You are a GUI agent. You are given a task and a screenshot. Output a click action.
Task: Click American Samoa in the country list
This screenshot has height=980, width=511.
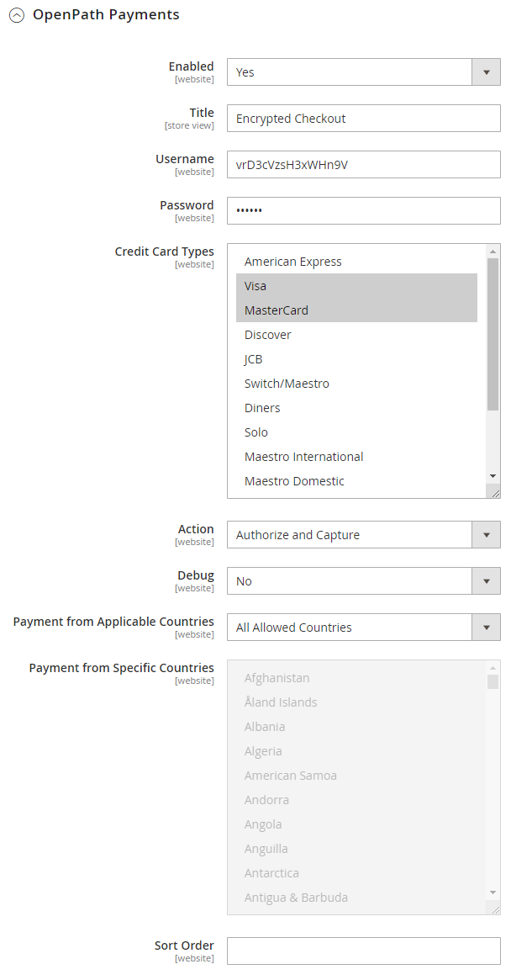point(356,775)
